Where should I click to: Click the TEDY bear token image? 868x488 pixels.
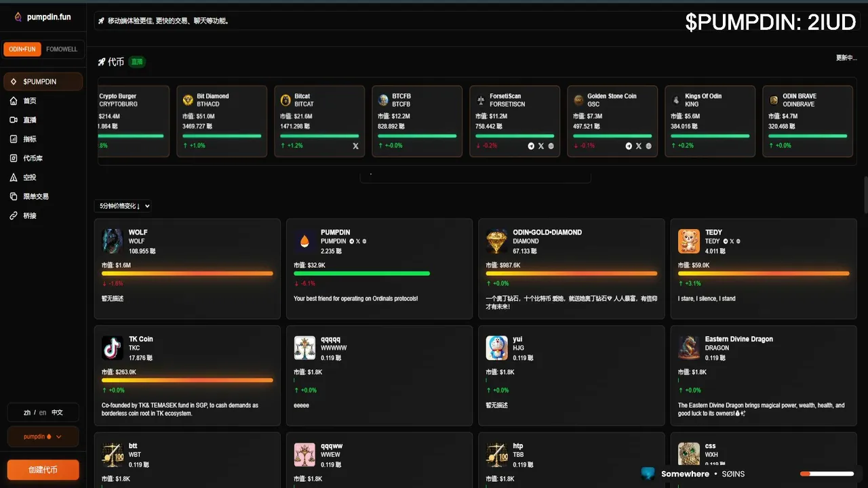(689, 241)
